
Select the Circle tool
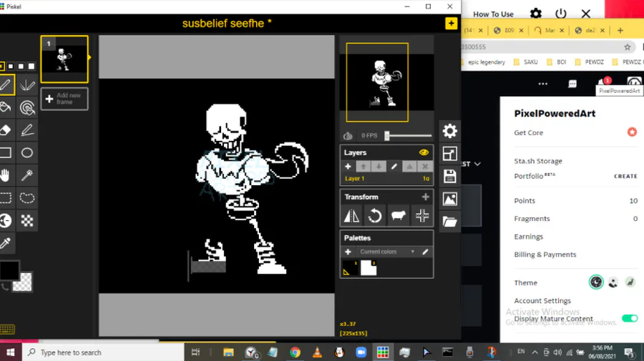(x=27, y=152)
